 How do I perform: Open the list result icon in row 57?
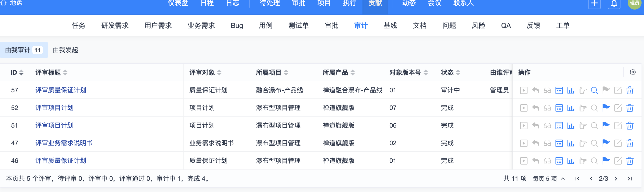tap(559, 90)
